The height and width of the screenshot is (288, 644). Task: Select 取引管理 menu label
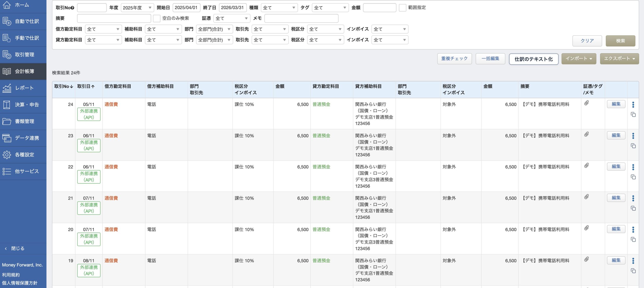point(25,55)
